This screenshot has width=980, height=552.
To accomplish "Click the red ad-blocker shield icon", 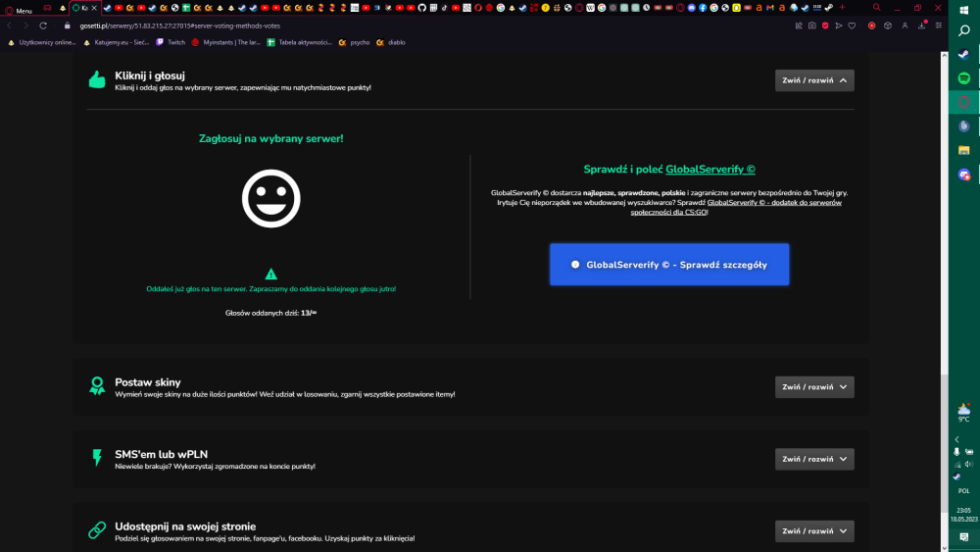I will tap(825, 25).
